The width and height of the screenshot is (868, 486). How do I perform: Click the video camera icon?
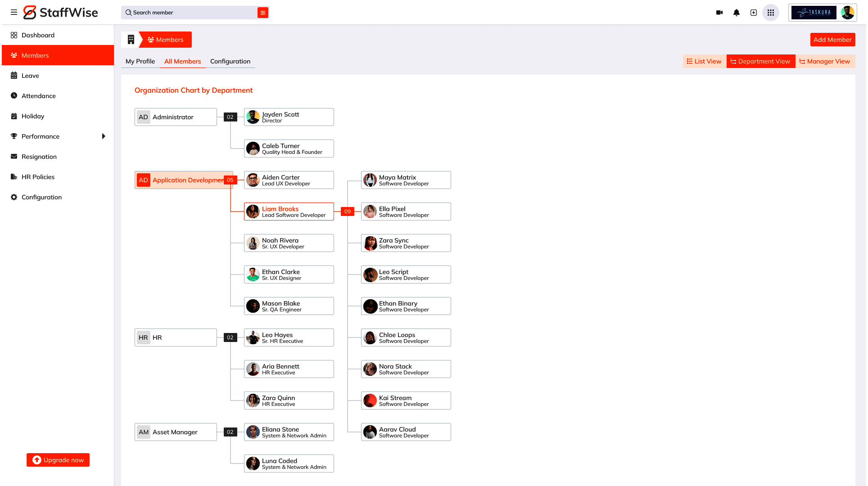coord(719,13)
